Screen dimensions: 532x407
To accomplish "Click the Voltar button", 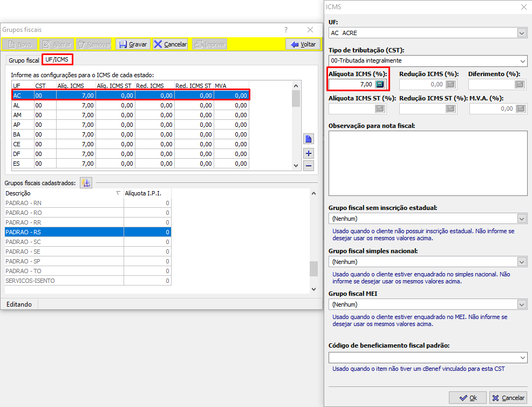I will tap(303, 44).
